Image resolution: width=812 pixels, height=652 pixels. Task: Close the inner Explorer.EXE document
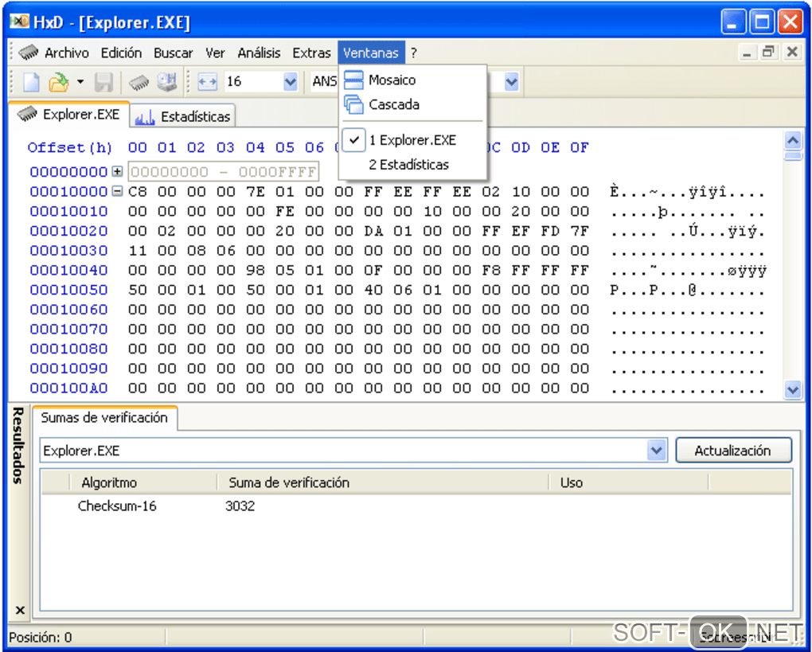click(792, 53)
